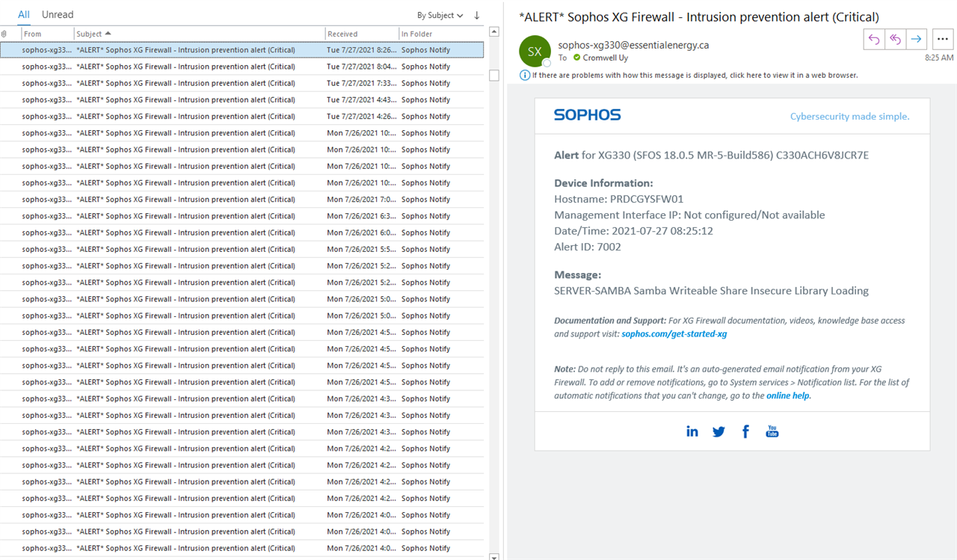The height and width of the screenshot is (560, 957).
Task: Reverse sort order with the down arrow
Action: click(x=477, y=15)
